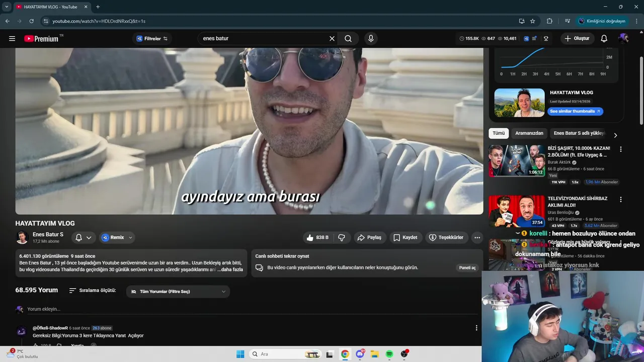Open the weather widget 7°C Çok bulutlu
This screenshot has width=644, height=362.
pyautogui.click(x=22, y=354)
